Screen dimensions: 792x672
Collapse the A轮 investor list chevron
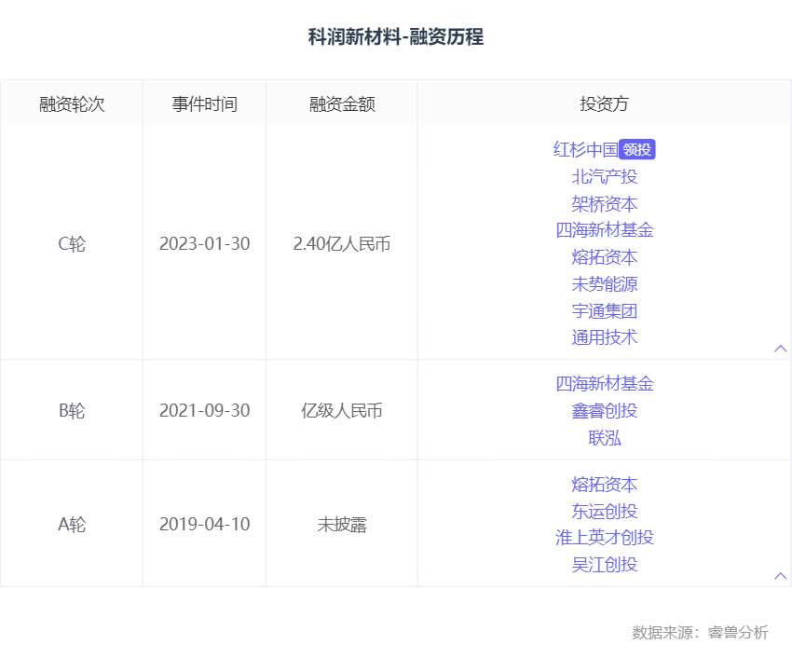click(x=781, y=575)
